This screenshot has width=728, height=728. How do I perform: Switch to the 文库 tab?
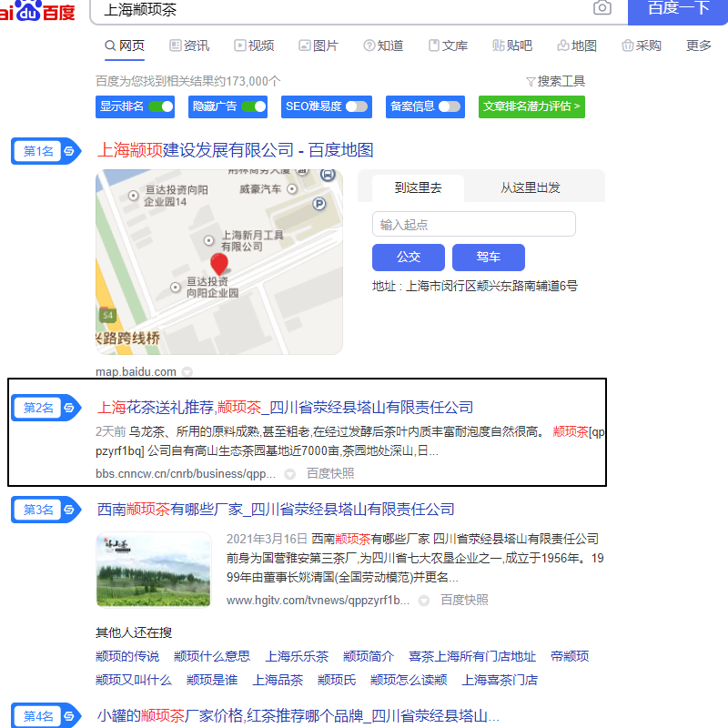tap(448, 45)
